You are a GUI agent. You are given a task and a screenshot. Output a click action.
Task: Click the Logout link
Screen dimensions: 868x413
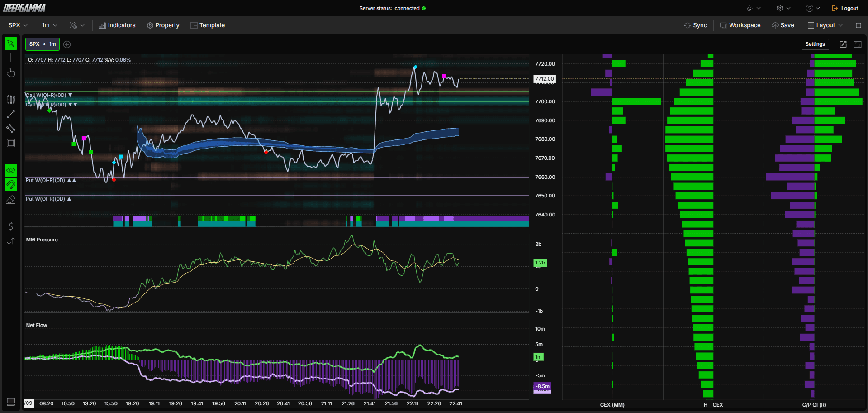(x=845, y=8)
